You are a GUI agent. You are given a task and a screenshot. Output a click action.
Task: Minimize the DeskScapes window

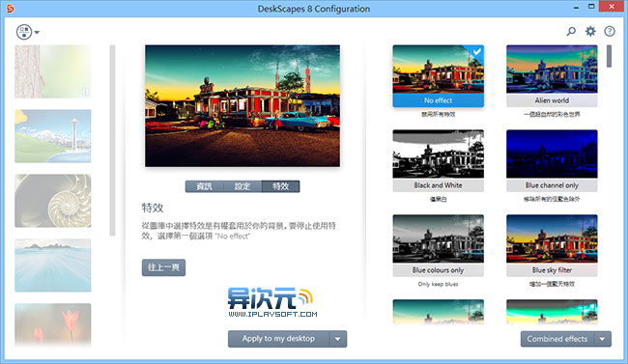(576, 7)
